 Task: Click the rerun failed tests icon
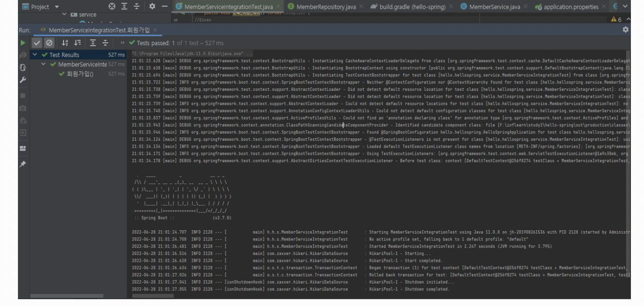point(24,55)
